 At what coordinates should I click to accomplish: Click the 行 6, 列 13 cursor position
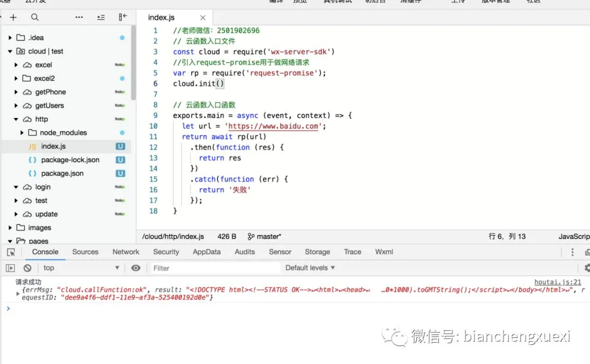click(507, 236)
